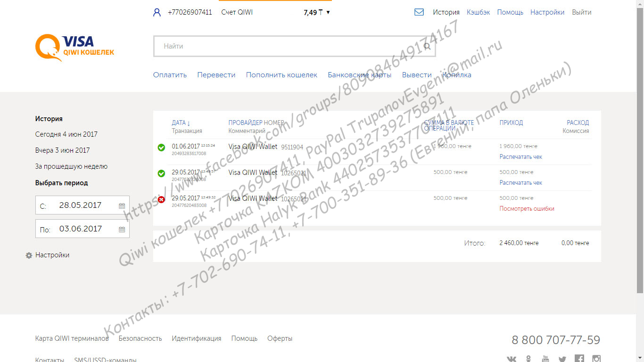Open the Instagram icon in footer
This screenshot has height=362, width=644.
tap(596, 359)
